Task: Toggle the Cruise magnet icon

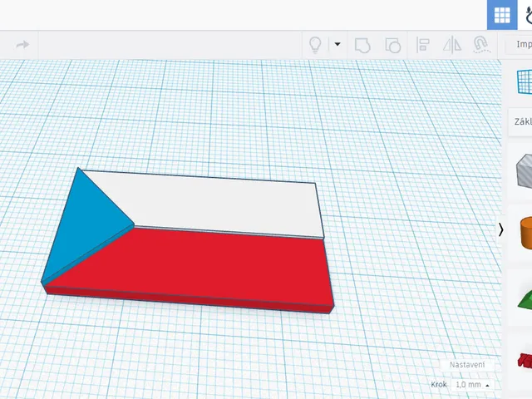Action: coord(481,45)
